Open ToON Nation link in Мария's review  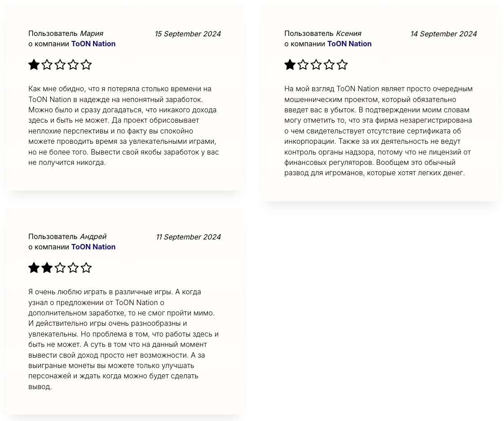click(x=93, y=44)
